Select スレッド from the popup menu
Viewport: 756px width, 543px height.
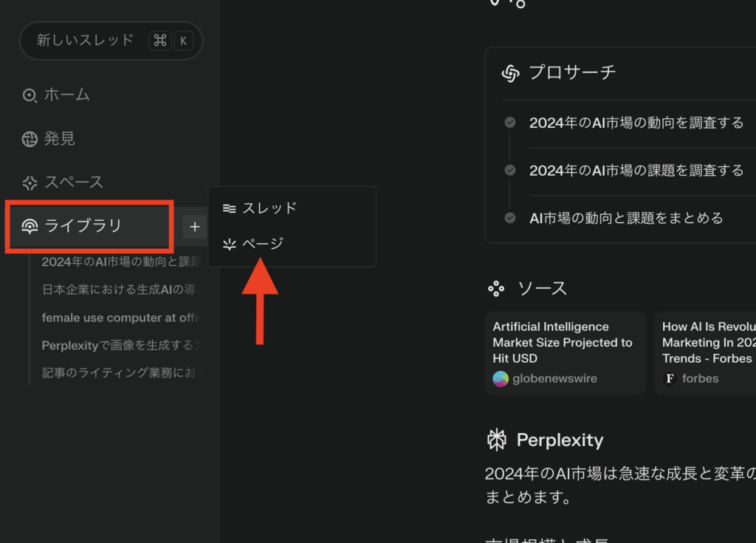click(x=264, y=208)
